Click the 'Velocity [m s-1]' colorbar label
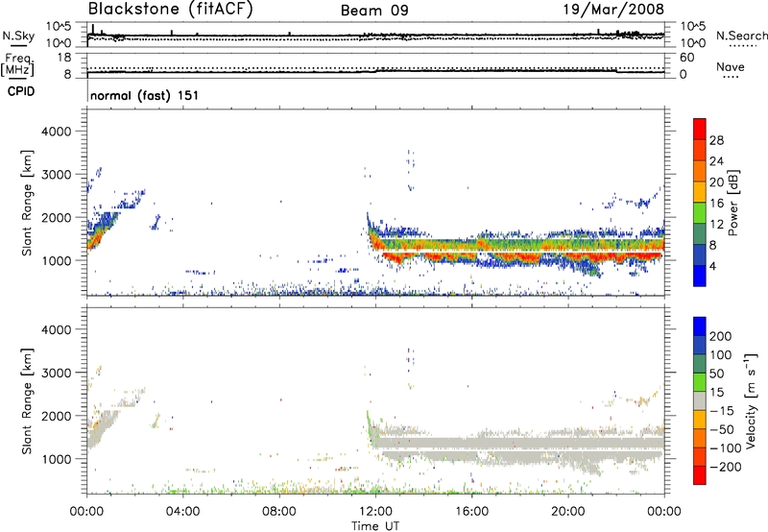Screen dimensions: 768x532 tap(751, 400)
